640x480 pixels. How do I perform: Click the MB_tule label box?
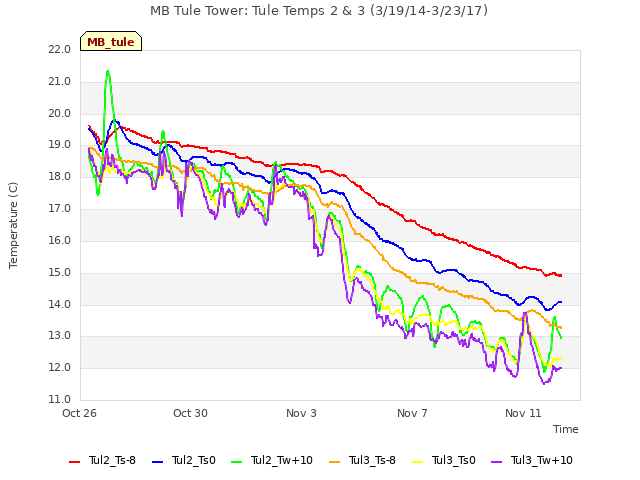[x=111, y=41]
